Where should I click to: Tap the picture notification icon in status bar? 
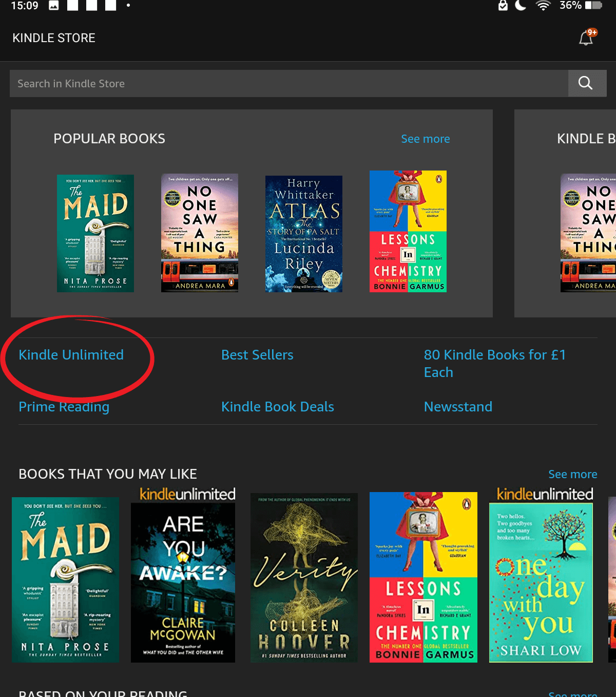click(54, 6)
